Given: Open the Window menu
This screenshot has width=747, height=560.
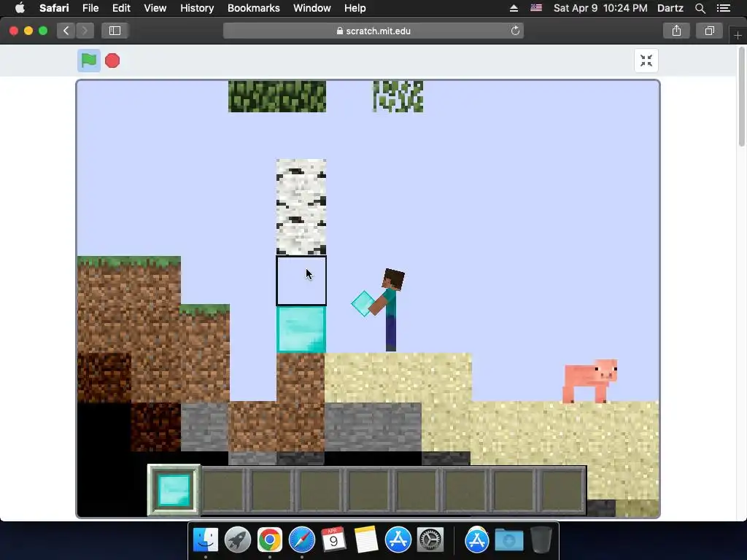Looking at the screenshot, I should (x=312, y=8).
